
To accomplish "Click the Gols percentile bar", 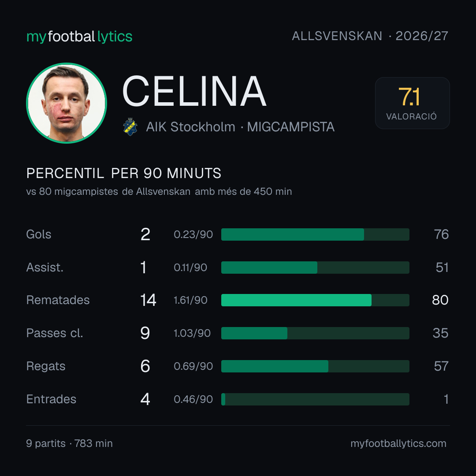I will coord(315,234).
